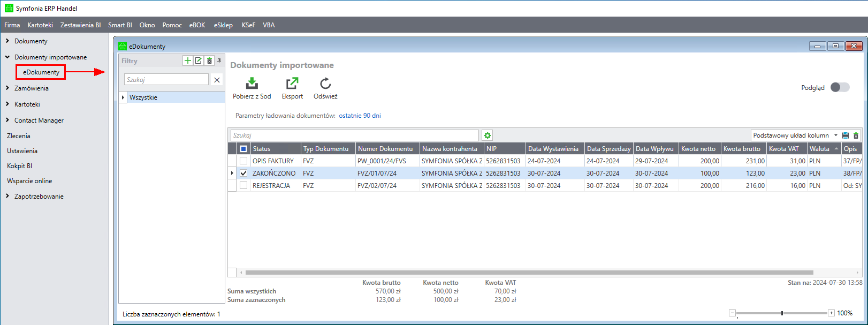This screenshot has height=325, width=868.
Task: Zoom out with the minus icon
Action: coord(733,313)
